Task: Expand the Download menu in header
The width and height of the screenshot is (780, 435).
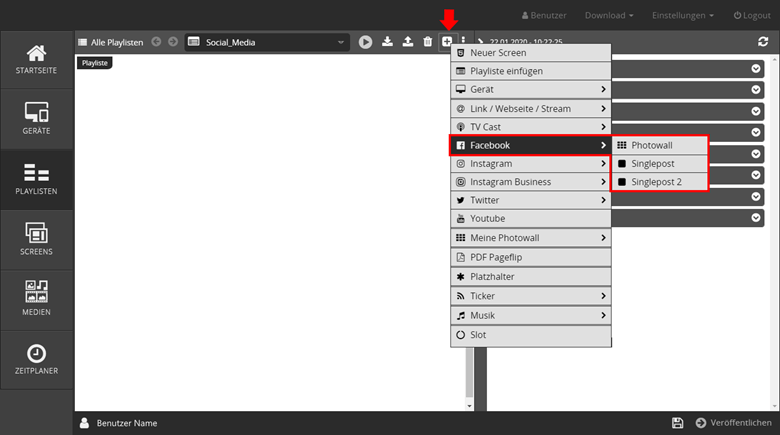Action: coord(608,16)
